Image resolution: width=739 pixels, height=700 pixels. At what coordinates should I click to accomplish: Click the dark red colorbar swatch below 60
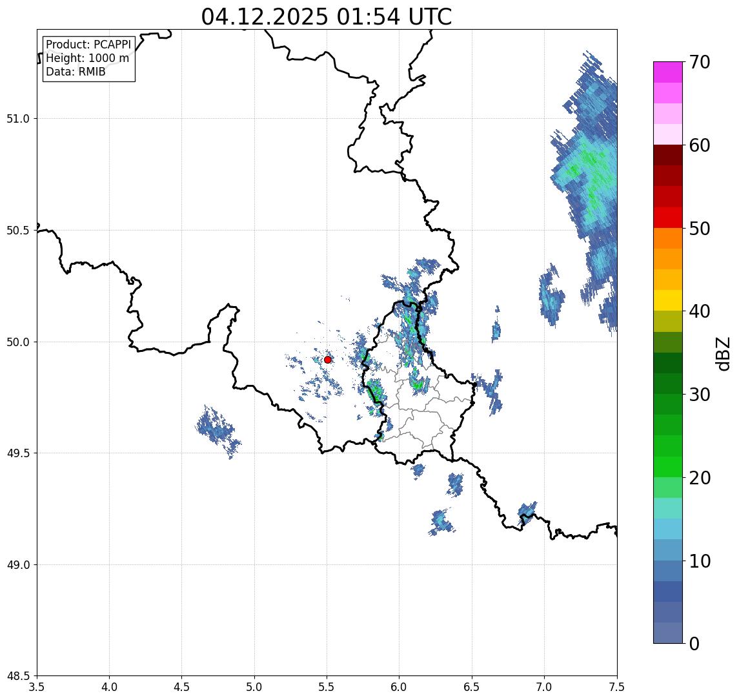pos(668,155)
